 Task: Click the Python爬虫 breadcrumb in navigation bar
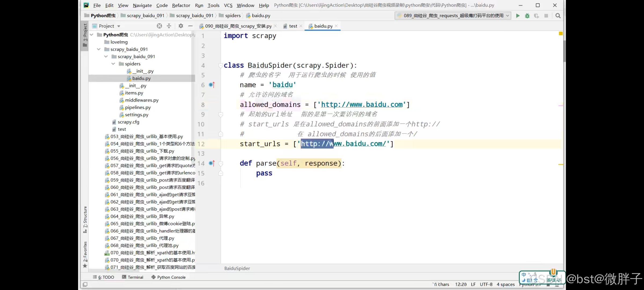(x=100, y=16)
